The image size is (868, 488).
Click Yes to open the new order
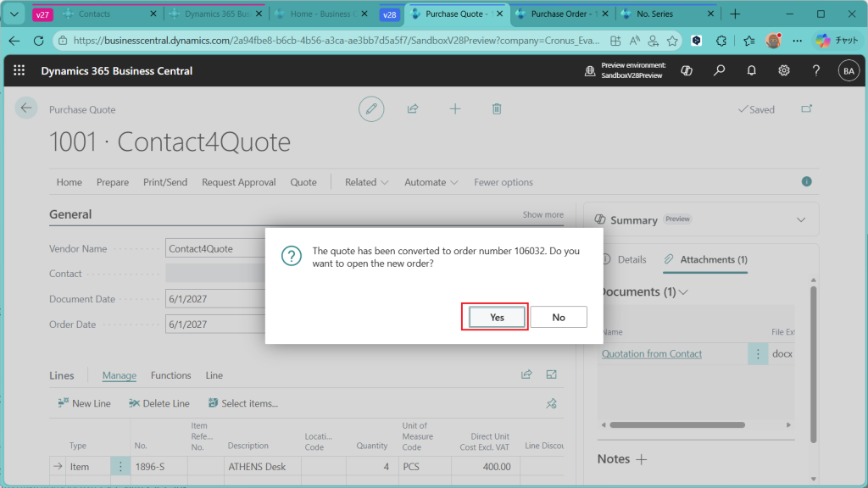[x=497, y=317]
